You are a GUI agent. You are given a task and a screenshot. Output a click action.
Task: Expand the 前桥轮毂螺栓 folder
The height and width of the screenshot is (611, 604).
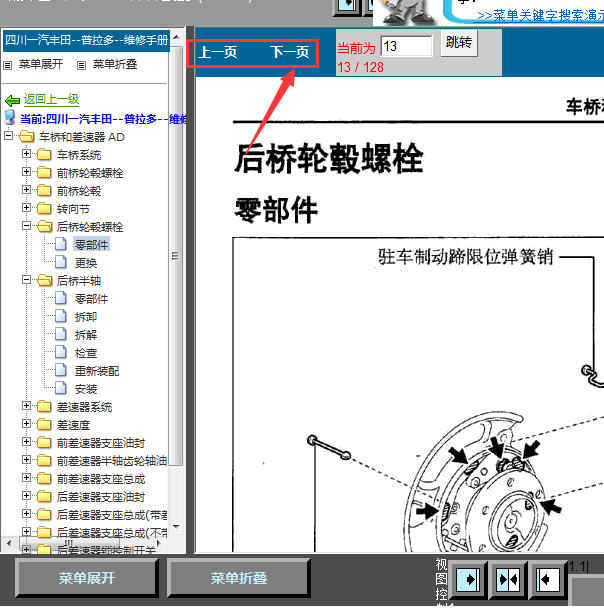pyautogui.click(x=26, y=172)
